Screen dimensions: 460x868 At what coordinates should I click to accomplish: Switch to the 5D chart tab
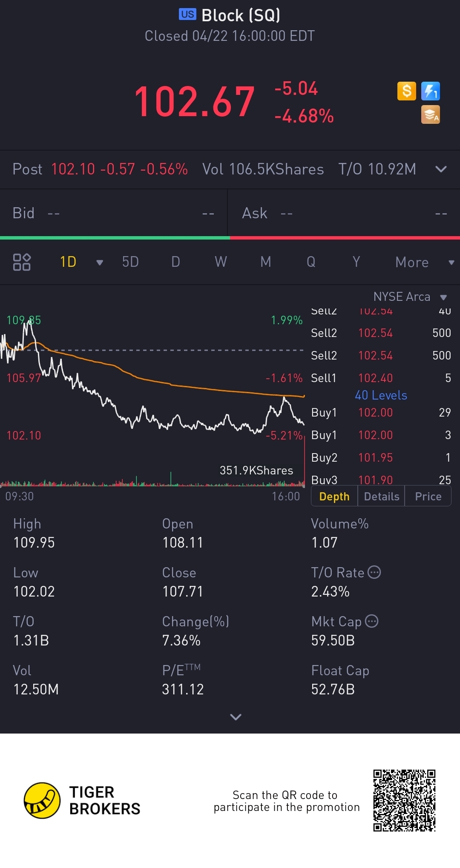pyautogui.click(x=130, y=262)
